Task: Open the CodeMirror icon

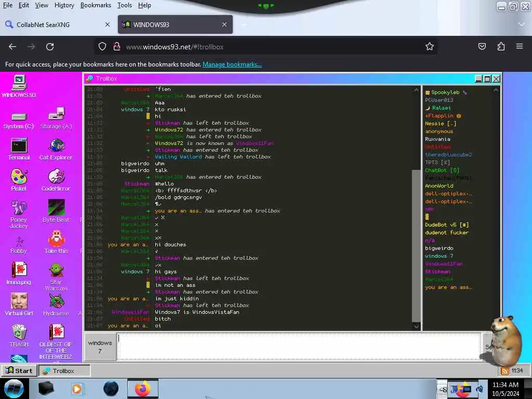Action: pyautogui.click(x=56, y=180)
